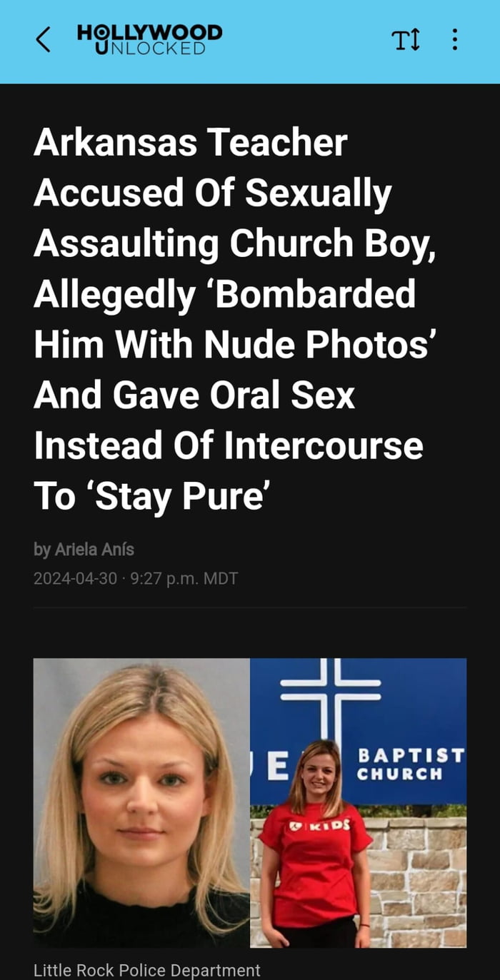Click the 2024-04-30 publication timestamp
The image size is (500, 980).
[x=136, y=578]
